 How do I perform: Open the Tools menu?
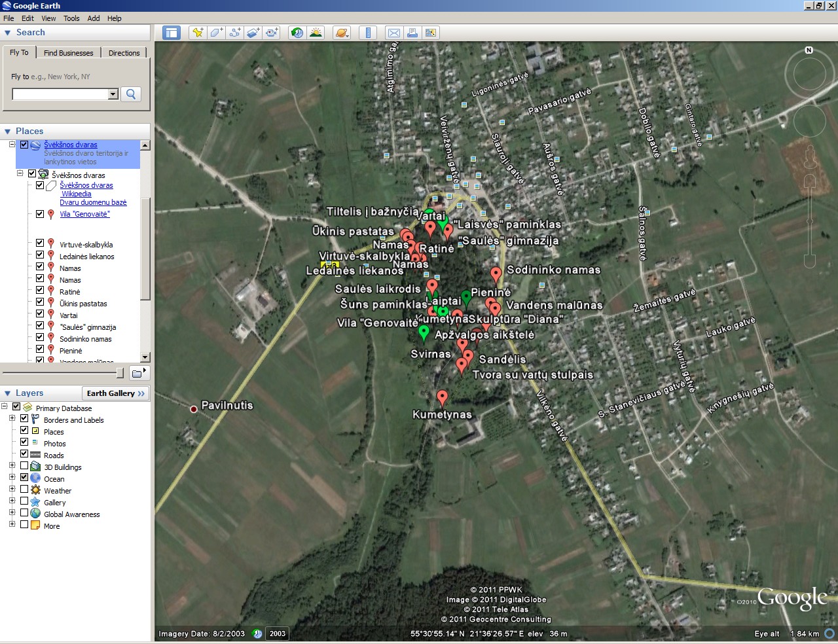(x=71, y=18)
